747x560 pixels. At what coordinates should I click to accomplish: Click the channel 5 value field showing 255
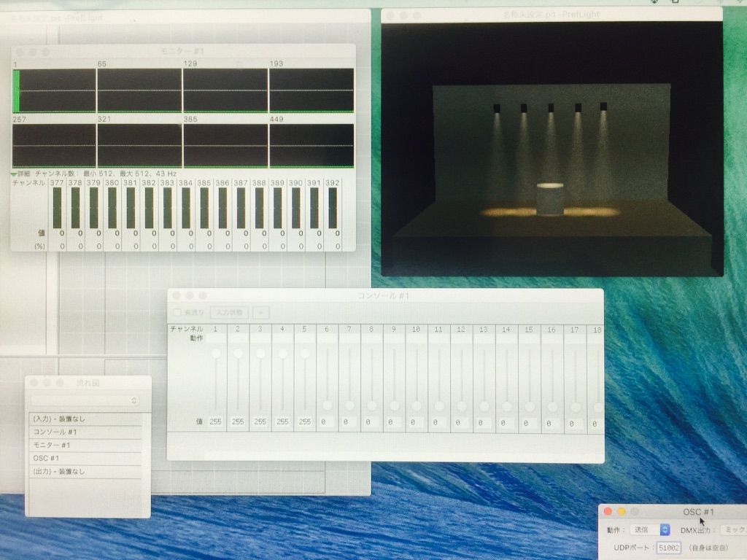(305, 422)
